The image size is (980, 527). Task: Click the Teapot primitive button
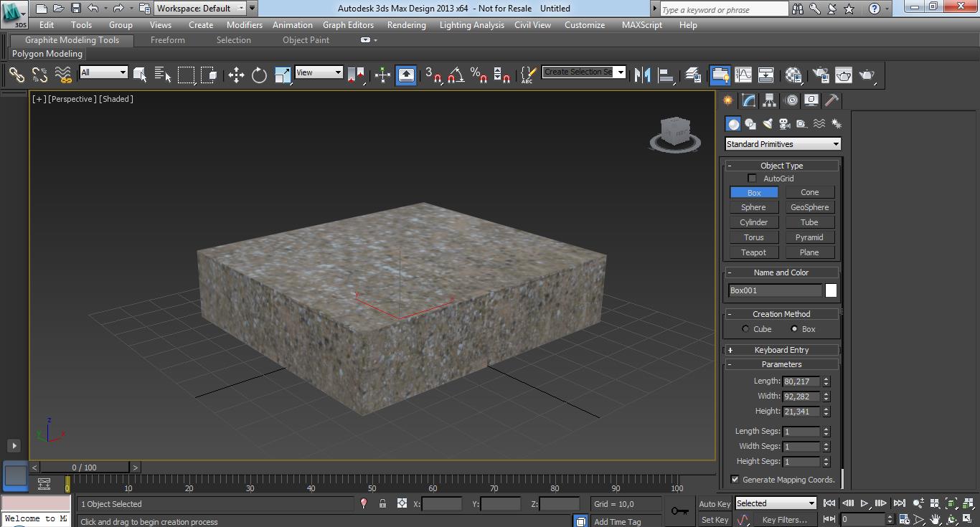[x=753, y=252]
